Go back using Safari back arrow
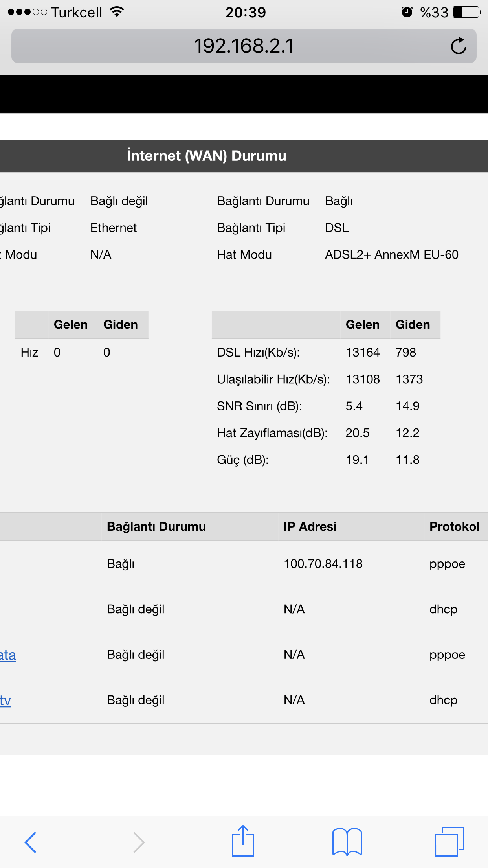The height and width of the screenshot is (868, 488). [x=31, y=842]
